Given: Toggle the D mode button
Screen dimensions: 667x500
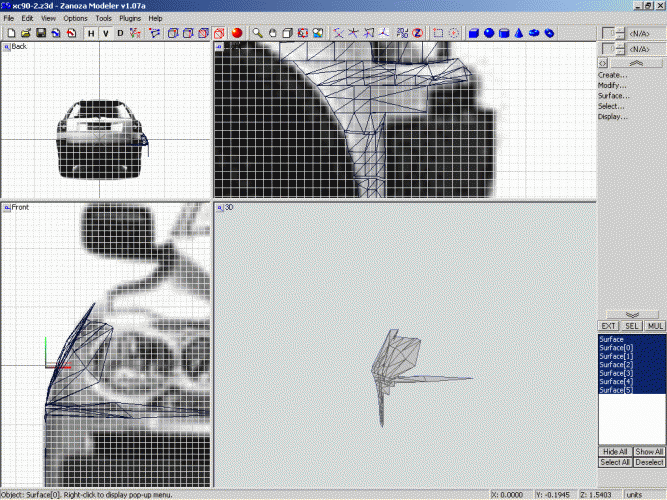Looking at the screenshot, I should click(x=121, y=33).
